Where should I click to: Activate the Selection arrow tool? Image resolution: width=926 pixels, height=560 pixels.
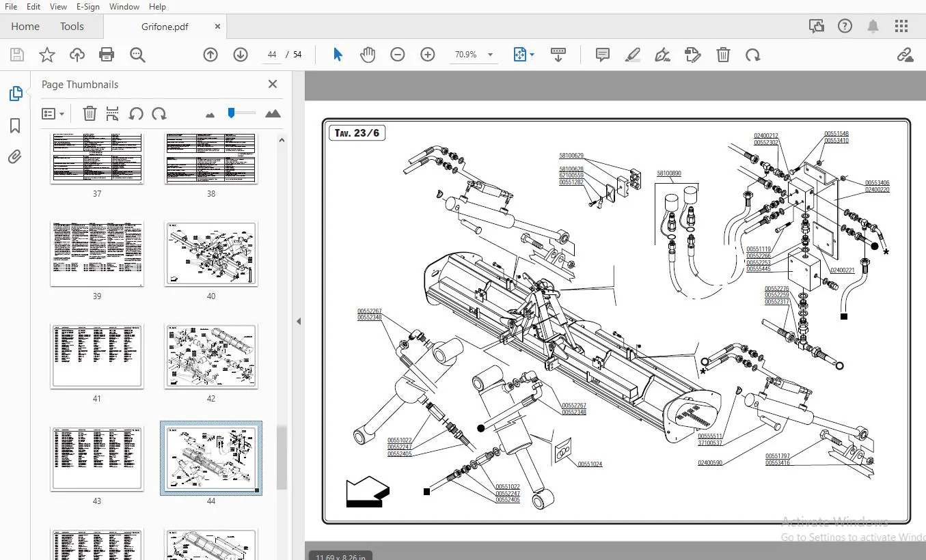[x=338, y=55]
